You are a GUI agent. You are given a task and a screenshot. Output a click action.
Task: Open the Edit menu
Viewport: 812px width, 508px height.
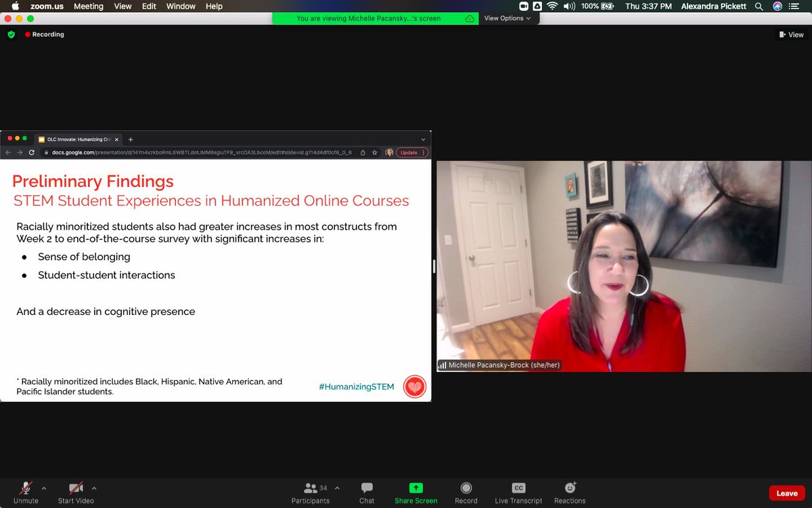tap(149, 6)
